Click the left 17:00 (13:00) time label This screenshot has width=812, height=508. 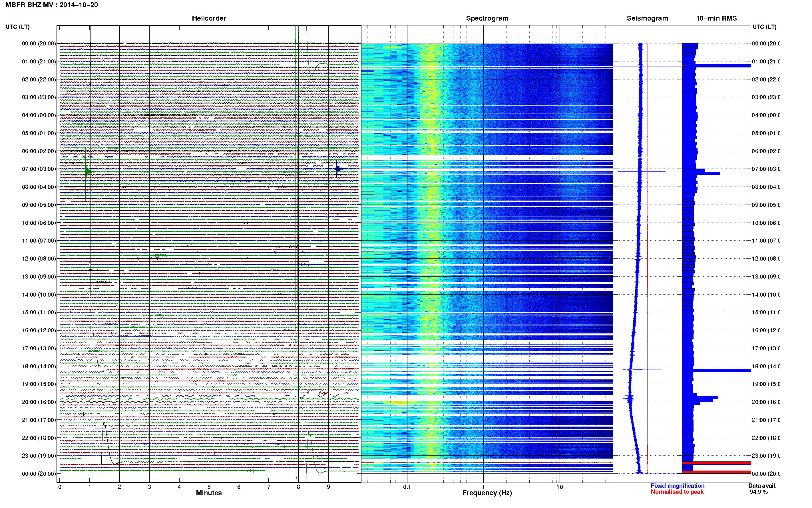39,348
